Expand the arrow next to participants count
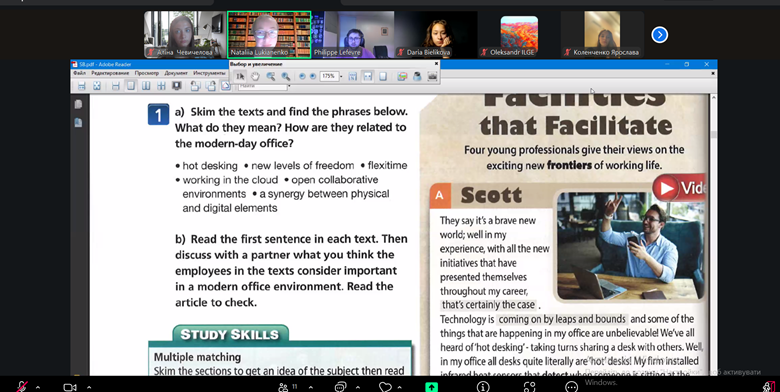This screenshot has height=392, width=780. (311, 387)
